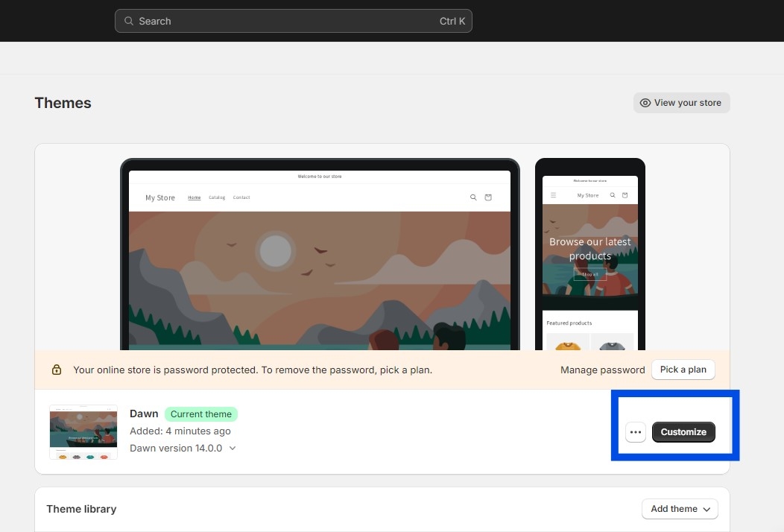Open the Manage password link
This screenshot has height=532, width=784.
pos(602,370)
